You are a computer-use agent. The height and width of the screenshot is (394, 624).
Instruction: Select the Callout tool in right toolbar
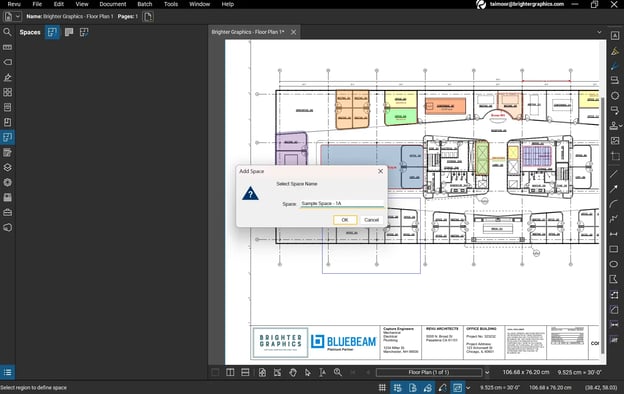pyautogui.click(x=614, y=110)
